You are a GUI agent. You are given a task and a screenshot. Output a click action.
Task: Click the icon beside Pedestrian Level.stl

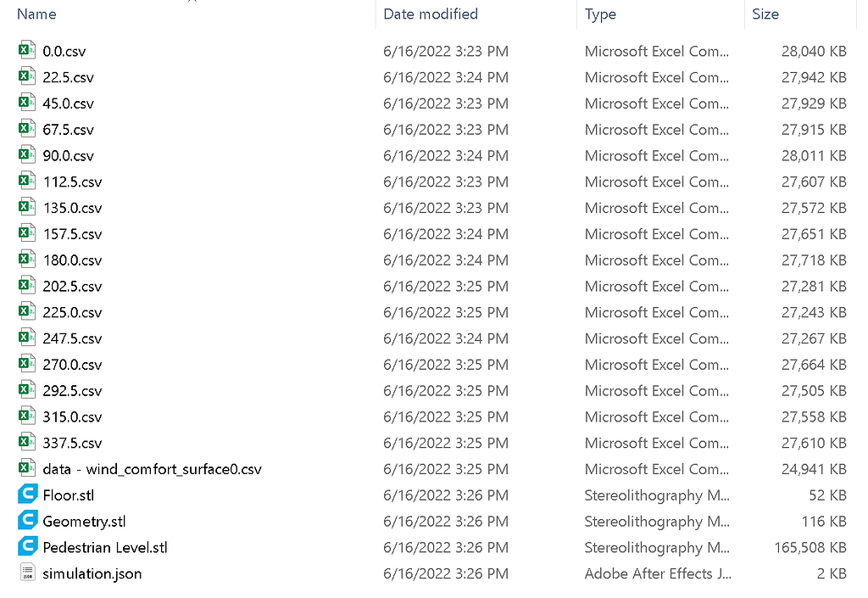click(x=26, y=547)
